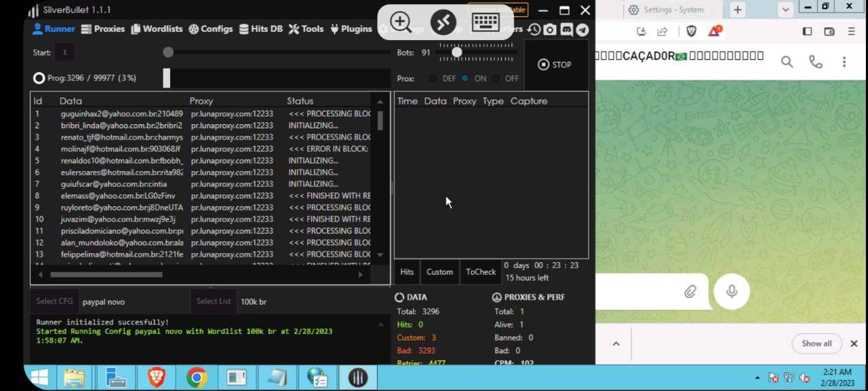Open File Explorer from the taskbar
The image size is (868, 391).
click(74, 377)
